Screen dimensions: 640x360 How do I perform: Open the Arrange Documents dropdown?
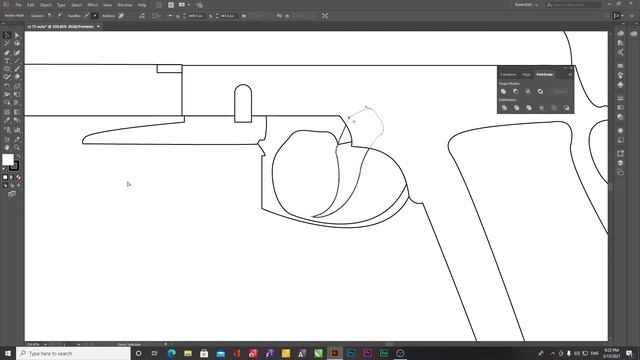coord(184,4)
